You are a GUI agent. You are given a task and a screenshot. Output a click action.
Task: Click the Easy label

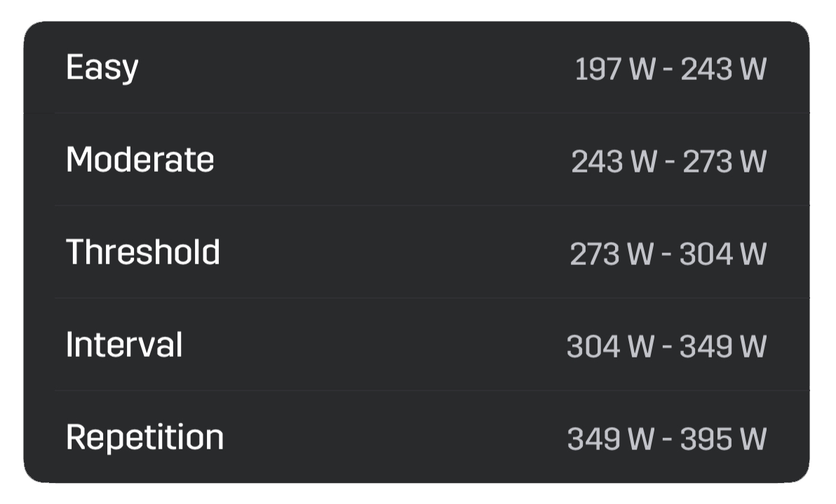tap(102, 68)
